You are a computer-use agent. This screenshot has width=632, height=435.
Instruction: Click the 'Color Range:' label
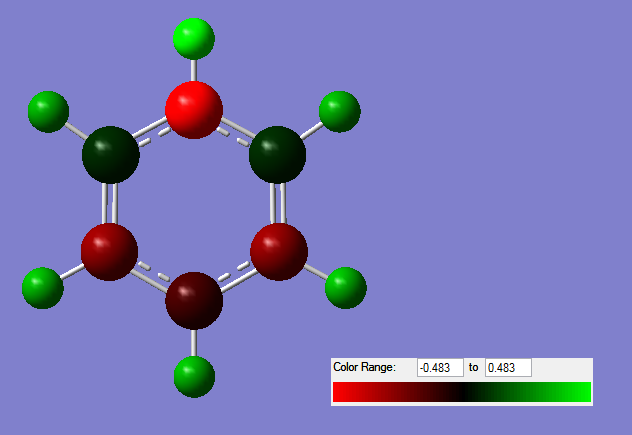(x=364, y=367)
